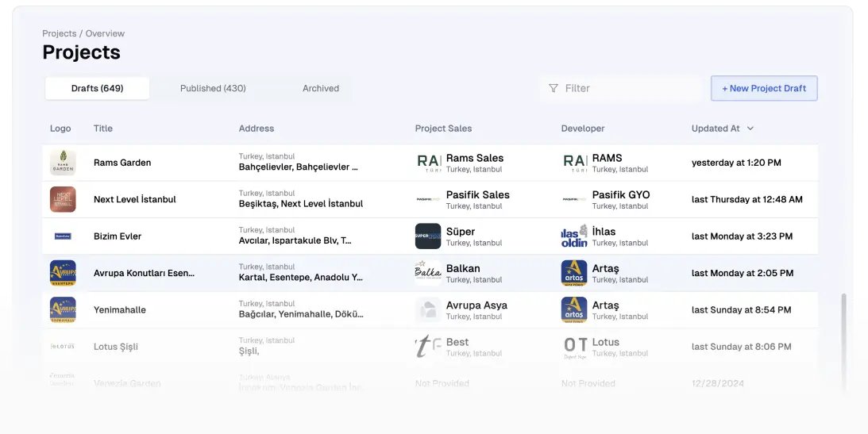Viewport: 868px width, 434px height.
Task: Switch to the Published (430) tab
Action: (x=213, y=88)
